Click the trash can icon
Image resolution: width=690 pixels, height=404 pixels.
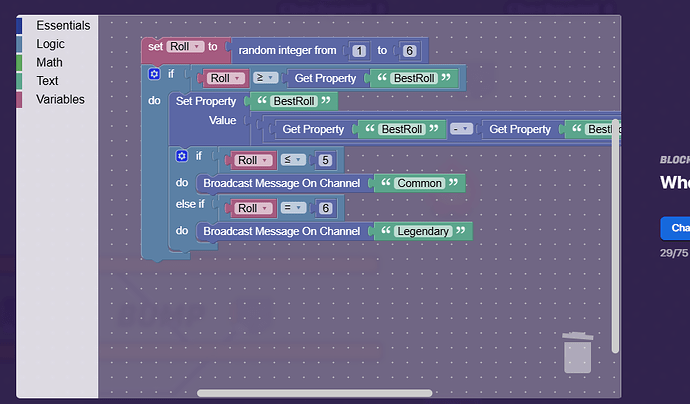(x=578, y=352)
